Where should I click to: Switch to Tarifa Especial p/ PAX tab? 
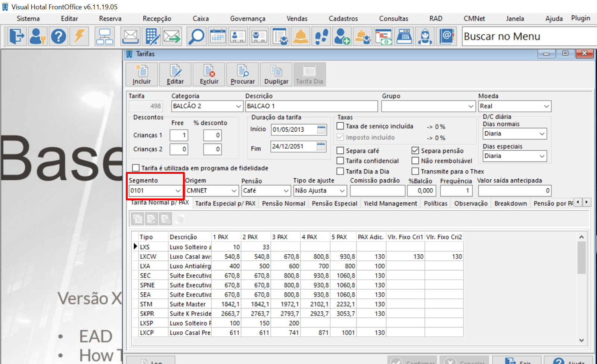(x=225, y=204)
